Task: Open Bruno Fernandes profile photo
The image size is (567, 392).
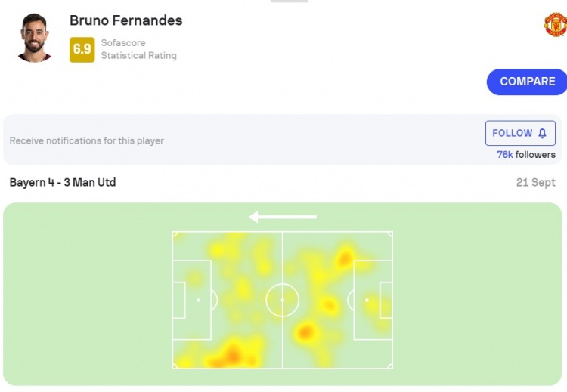Action: click(34, 36)
